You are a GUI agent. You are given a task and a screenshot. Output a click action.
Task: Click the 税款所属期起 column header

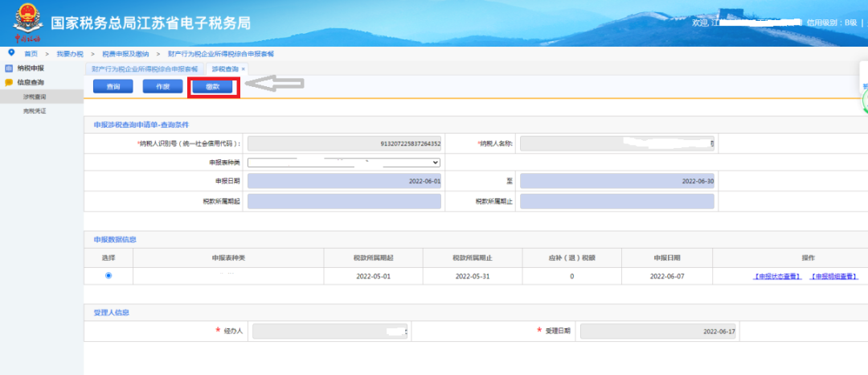click(x=373, y=258)
